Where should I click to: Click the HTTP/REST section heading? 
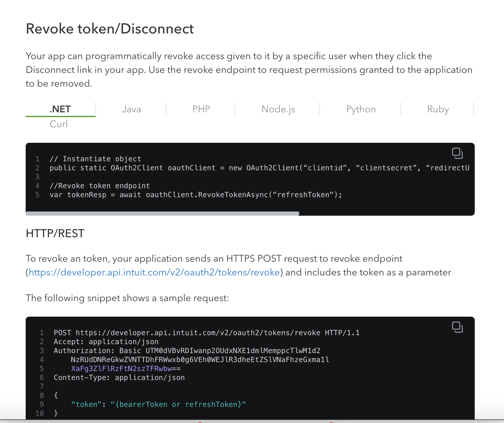tap(55, 233)
